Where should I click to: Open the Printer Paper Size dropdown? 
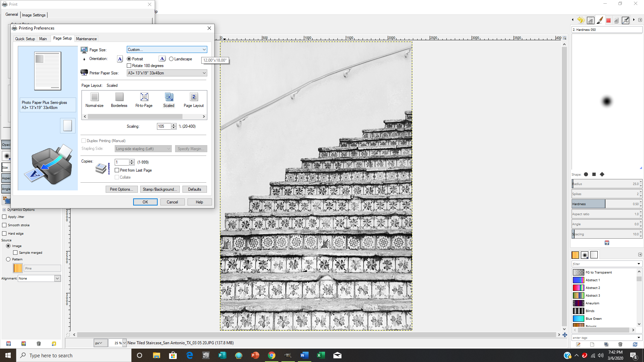[167, 73]
